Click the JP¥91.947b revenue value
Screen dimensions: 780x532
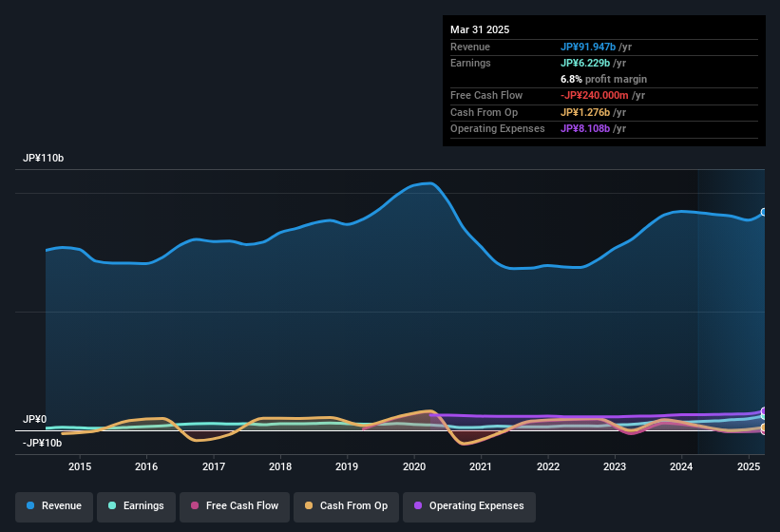click(x=588, y=47)
